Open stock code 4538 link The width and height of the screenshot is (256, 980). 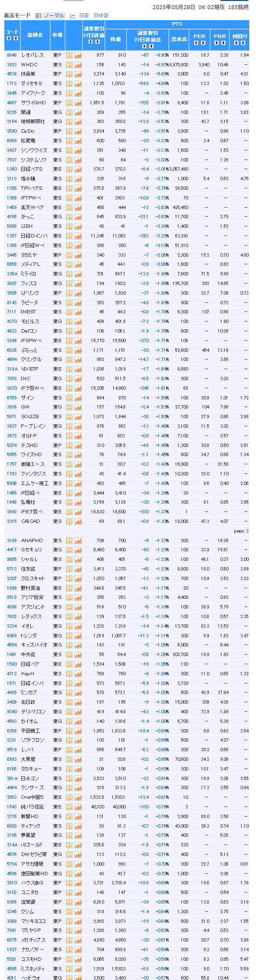12,74
